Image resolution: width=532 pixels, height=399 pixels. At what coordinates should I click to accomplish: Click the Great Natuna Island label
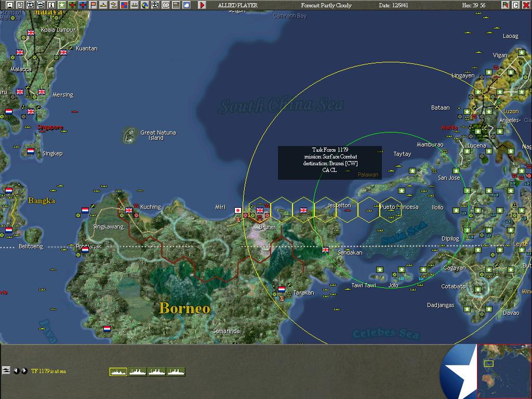158,135
